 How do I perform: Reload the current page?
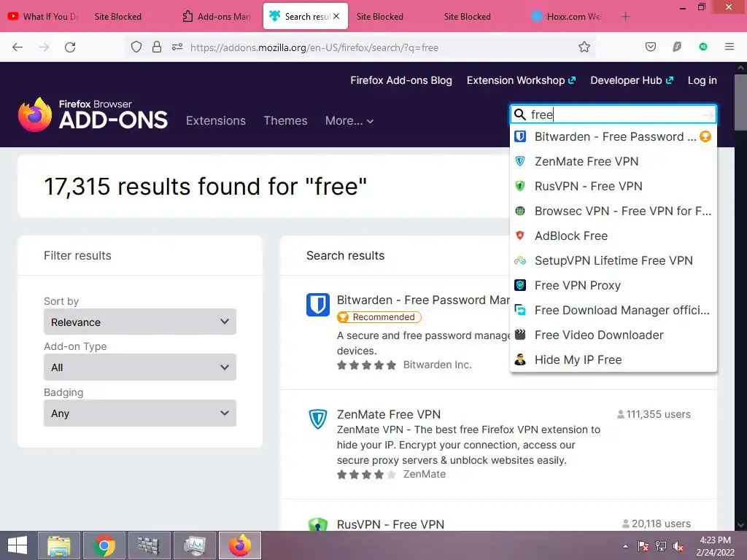(x=70, y=47)
